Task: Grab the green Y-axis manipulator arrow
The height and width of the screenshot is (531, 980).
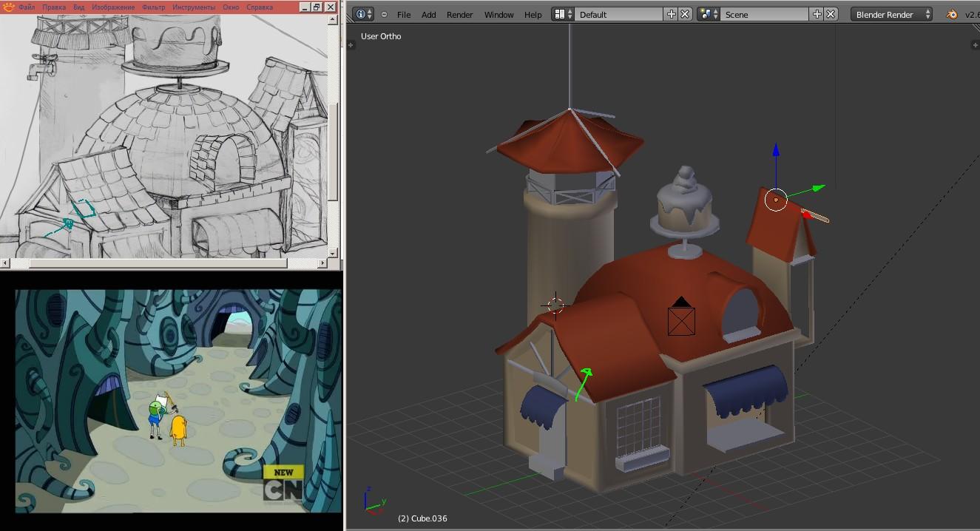Action: tap(817, 188)
